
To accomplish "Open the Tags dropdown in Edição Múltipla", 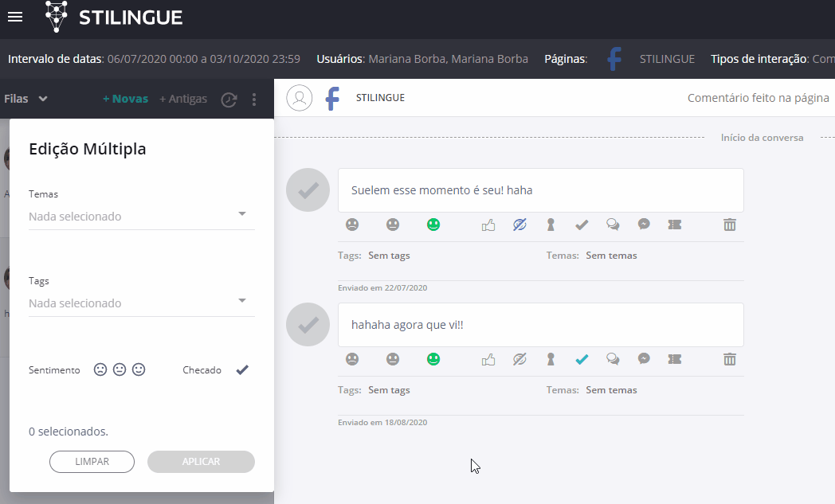I will pyautogui.click(x=142, y=303).
